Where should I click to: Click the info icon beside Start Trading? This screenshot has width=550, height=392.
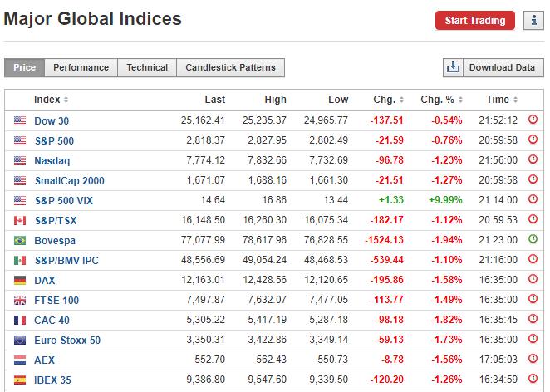(532, 21)
